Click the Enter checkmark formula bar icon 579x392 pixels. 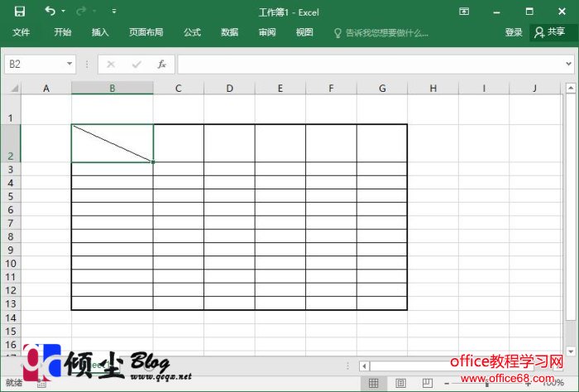(136, 65)
